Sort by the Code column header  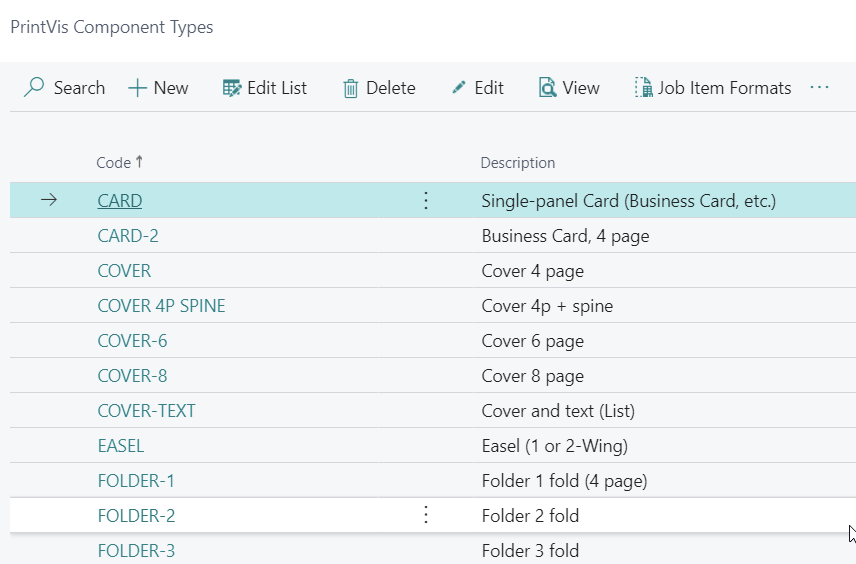pyautogui.click(x=114, y=163)
